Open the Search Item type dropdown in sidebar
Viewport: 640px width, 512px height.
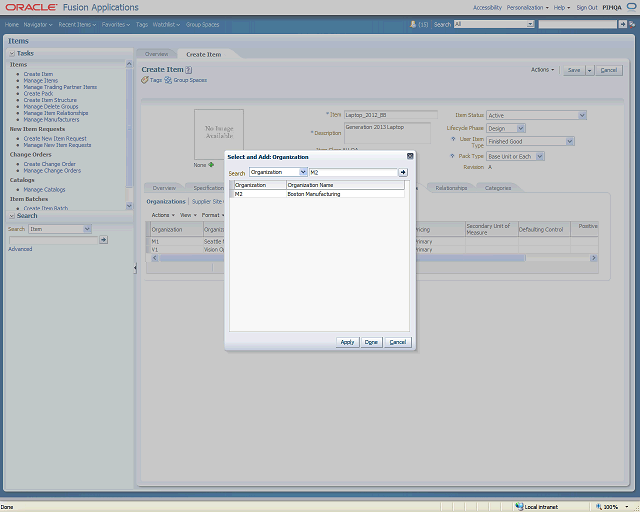[x=87, y=229]
